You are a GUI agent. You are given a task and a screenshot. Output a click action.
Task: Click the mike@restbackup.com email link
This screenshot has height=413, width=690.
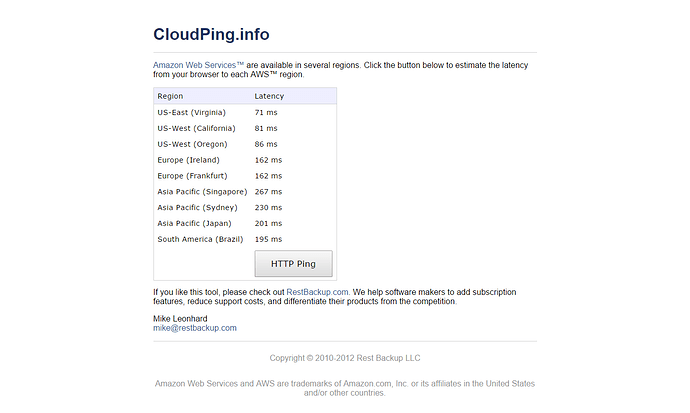tap(194, 328)
